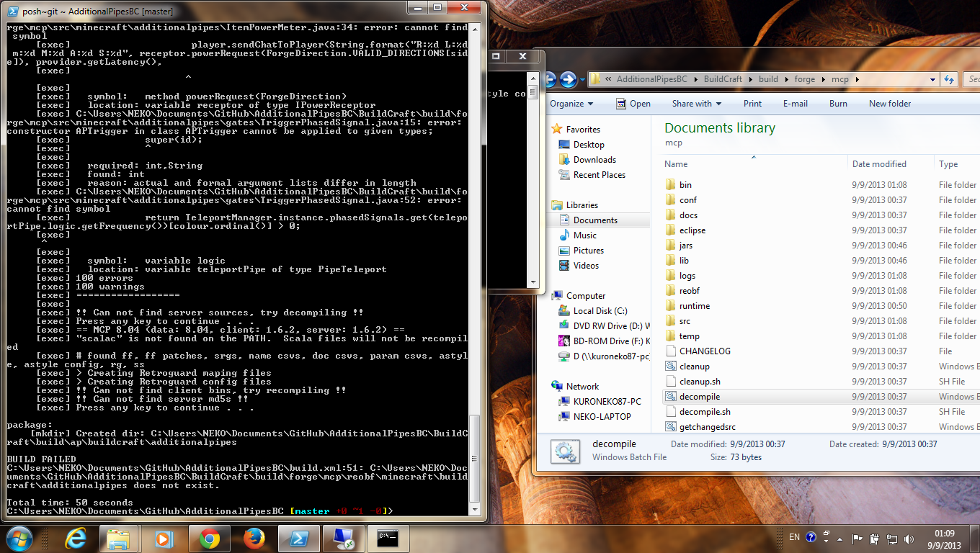Select the conf folder
The height and width of the screenshot is (553, 980).
pos(688,200)
